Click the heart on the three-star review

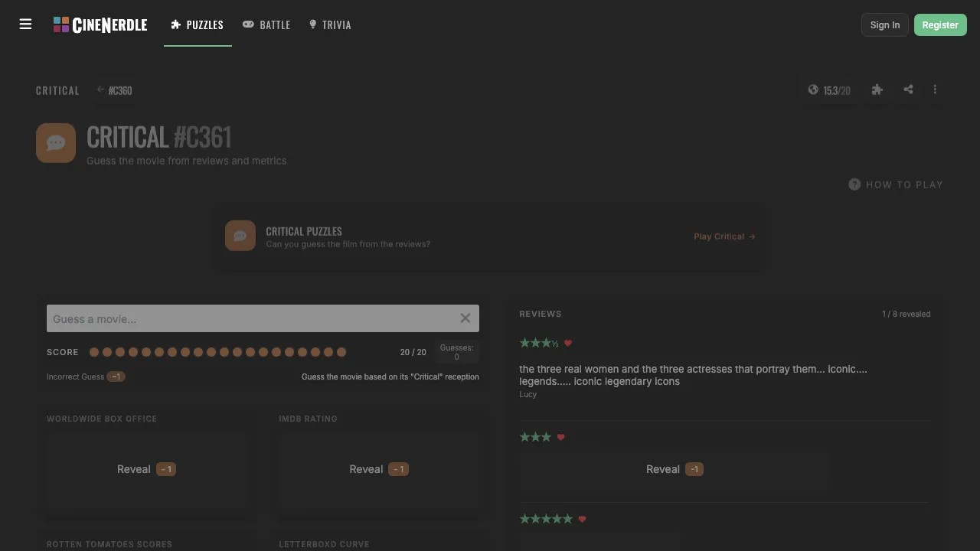pos(560,437)
